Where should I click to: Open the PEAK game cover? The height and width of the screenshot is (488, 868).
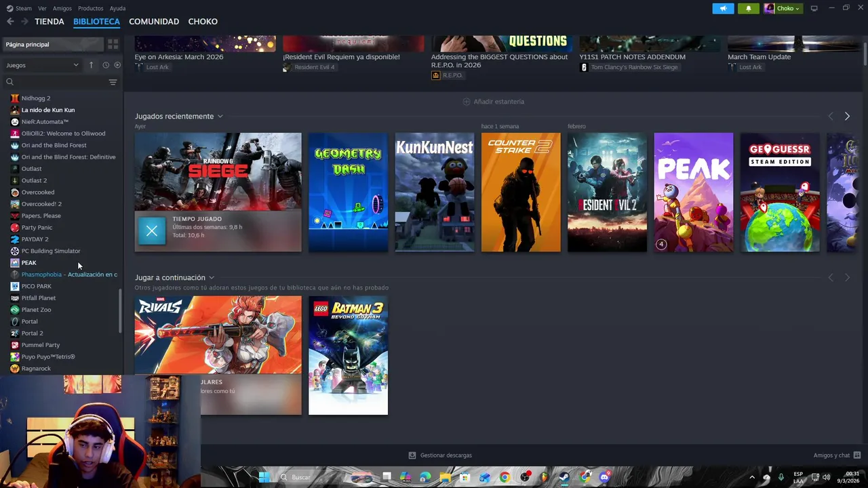tap(693, 192)
